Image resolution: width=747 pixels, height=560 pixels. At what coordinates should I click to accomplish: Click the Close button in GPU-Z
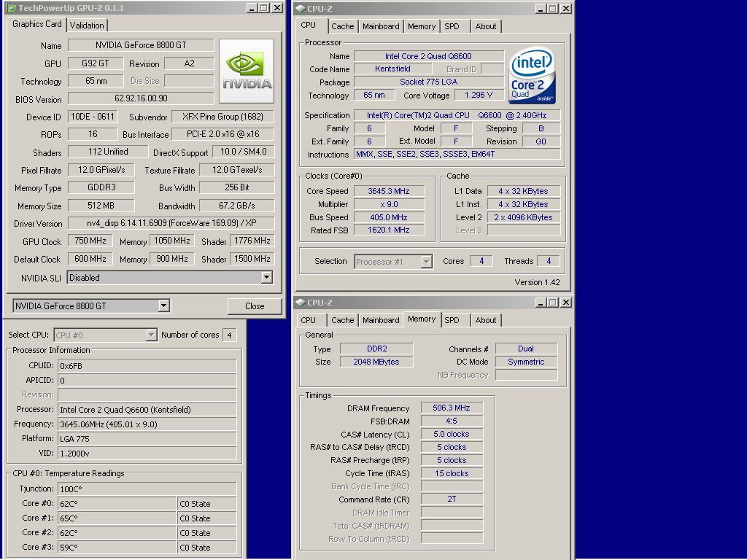pyautogui.click(x=255, y=306)
